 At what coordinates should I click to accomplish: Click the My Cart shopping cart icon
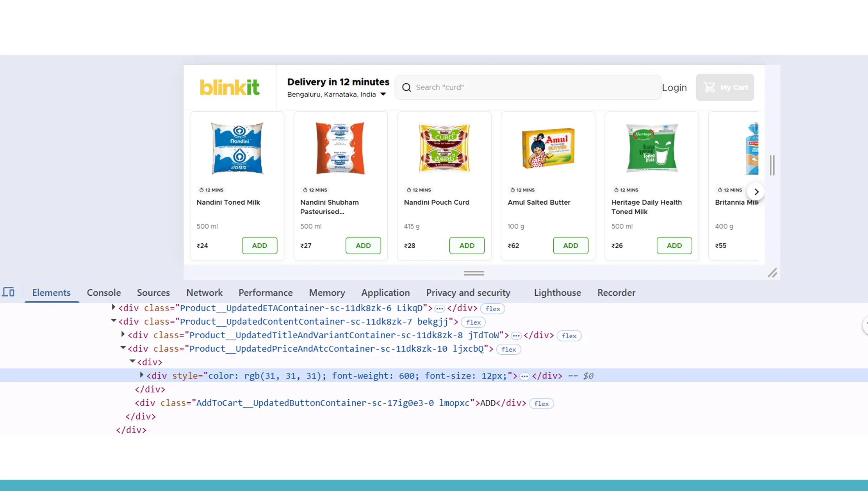point(709,87)
